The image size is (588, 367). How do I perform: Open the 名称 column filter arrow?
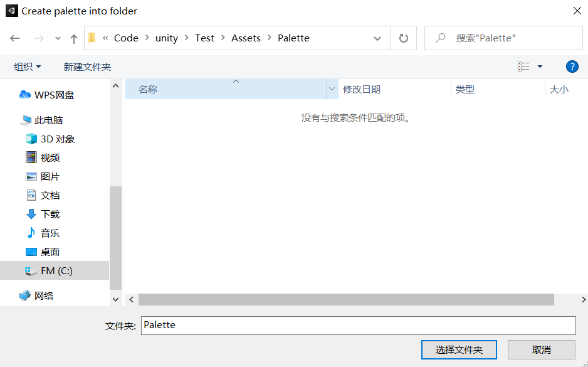(332, 89)
